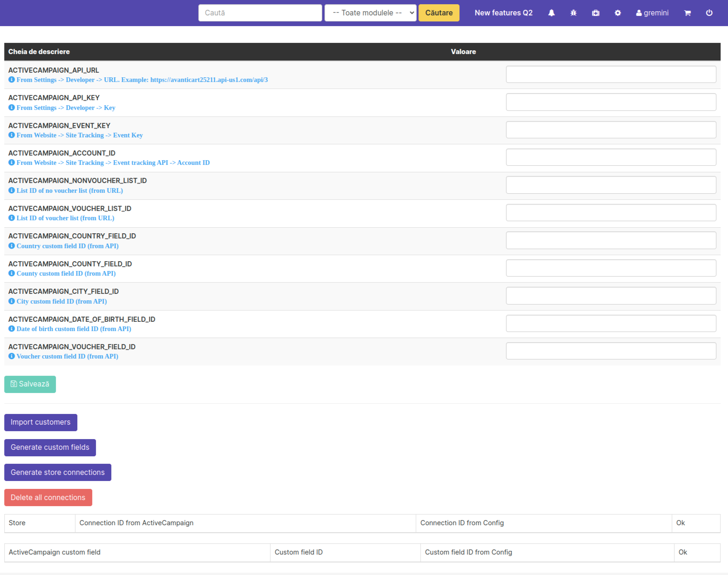
Task: Click 'Country custom field ID (from API)' hint
Action: (67, 246)
